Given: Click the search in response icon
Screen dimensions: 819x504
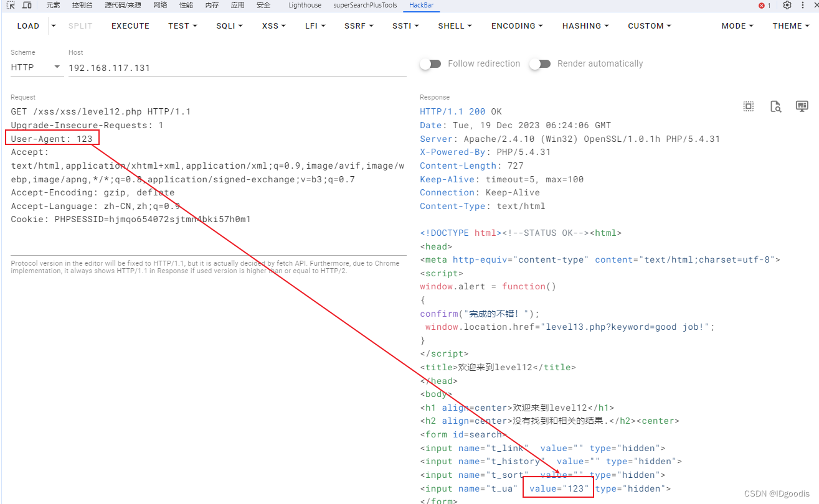Looking at the screenshot, I should pyautogui.click(x=775, y=106).
